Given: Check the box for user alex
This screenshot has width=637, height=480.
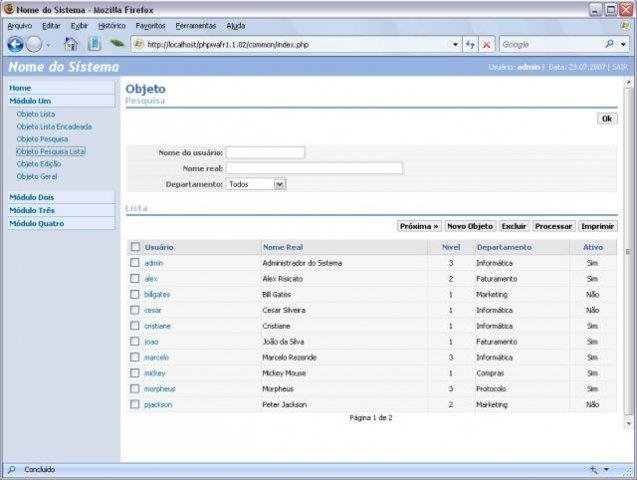Looking at the screenshot, I should point(135,279).
